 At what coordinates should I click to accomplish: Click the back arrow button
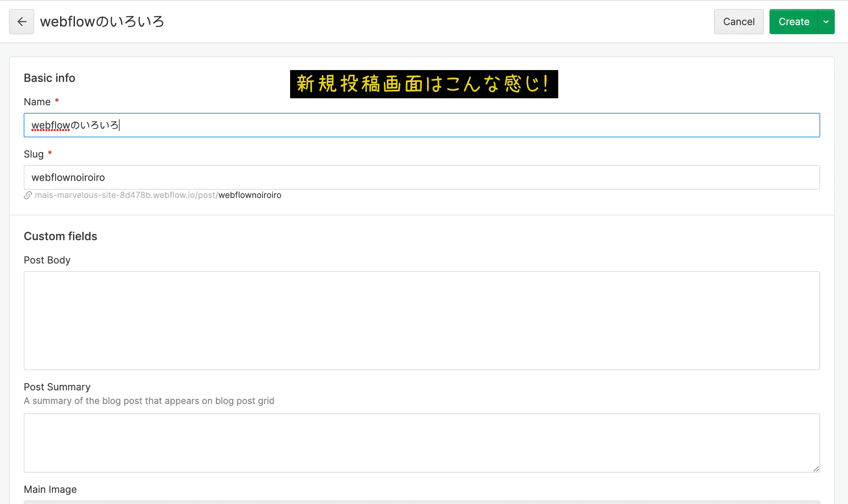pyautogui.click(x=22, y=22)
